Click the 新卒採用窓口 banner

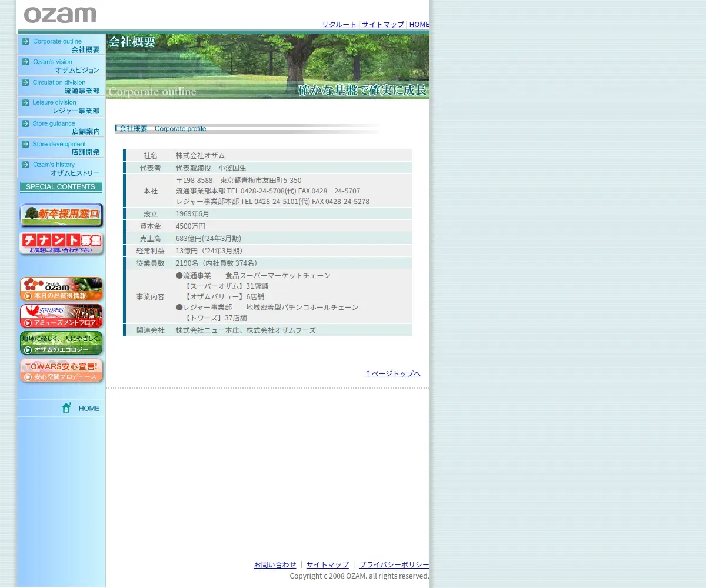61,215
